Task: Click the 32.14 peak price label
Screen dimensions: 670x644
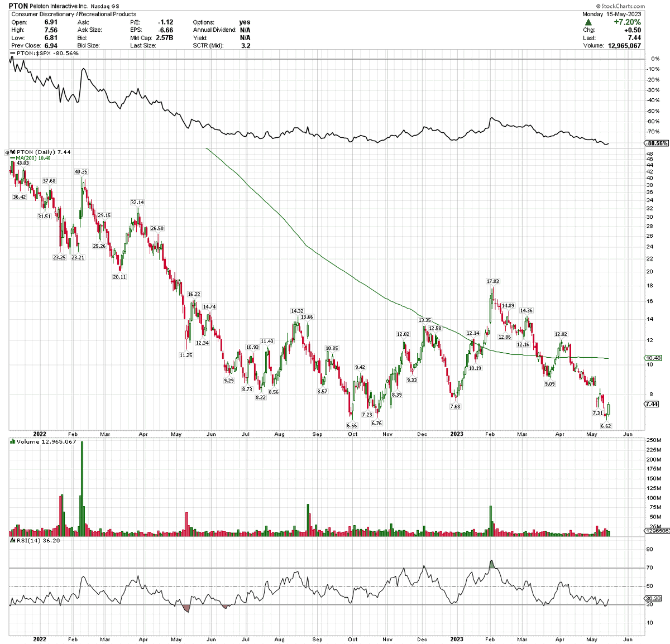Action: tap(137, 203)
